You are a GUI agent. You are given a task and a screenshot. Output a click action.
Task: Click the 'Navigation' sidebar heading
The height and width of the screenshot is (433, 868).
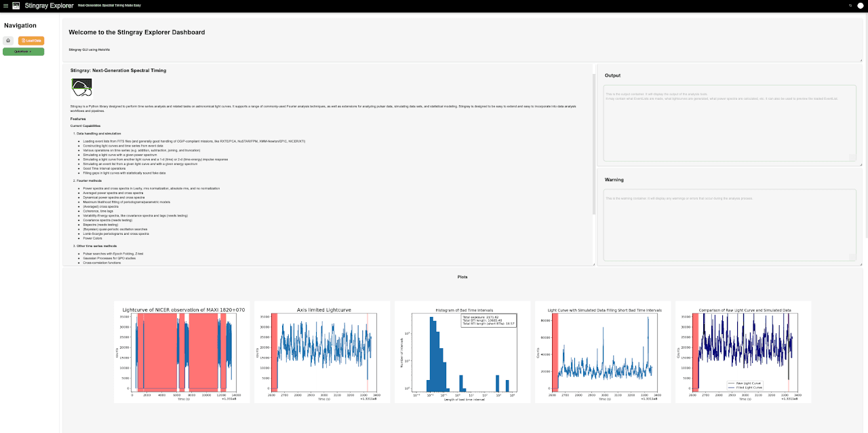(20, 26)
